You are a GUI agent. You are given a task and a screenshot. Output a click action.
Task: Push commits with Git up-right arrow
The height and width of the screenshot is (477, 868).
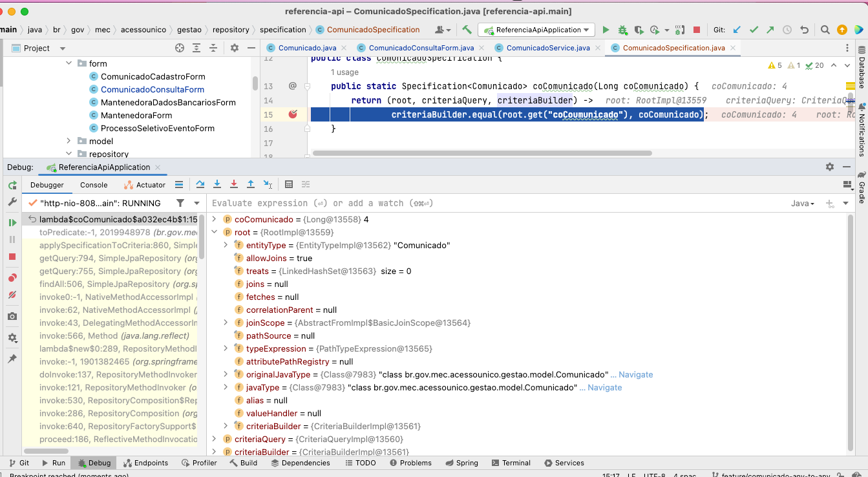pos(770,30)
